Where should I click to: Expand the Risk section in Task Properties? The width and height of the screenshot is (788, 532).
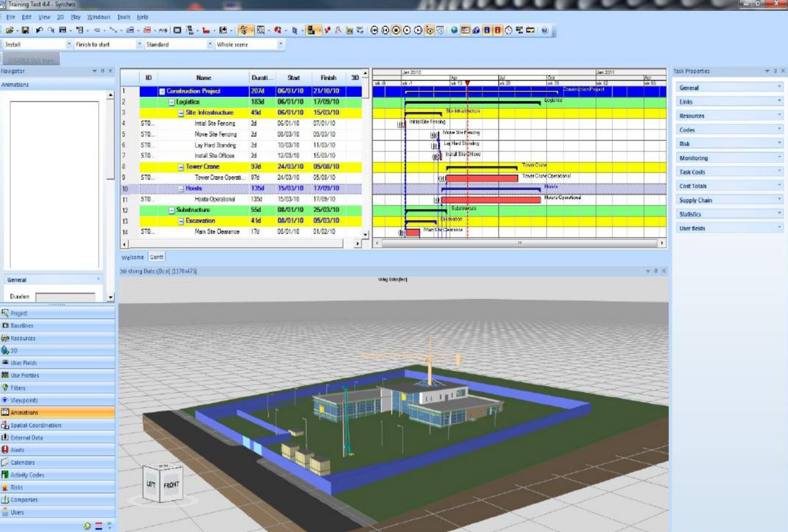point(730,144)
